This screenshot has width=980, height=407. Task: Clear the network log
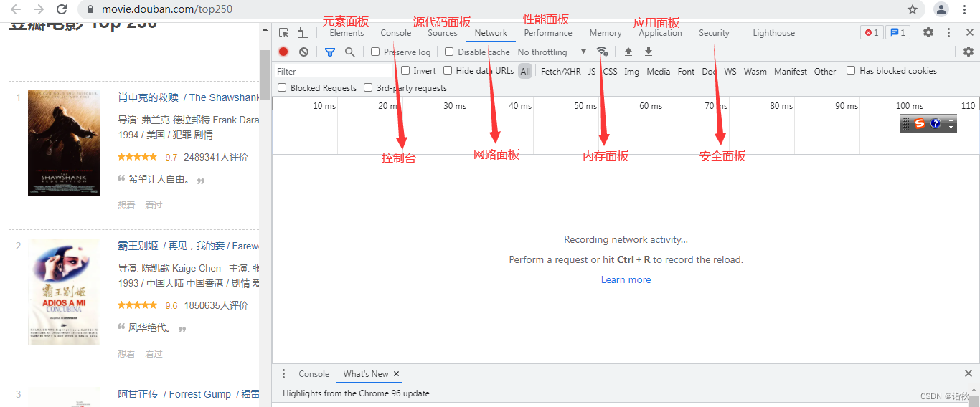[304, 52]
